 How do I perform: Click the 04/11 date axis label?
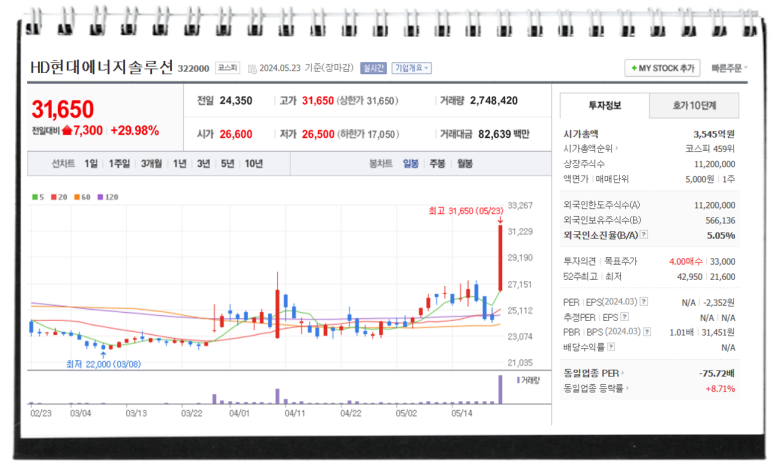(x=295, y=413)
